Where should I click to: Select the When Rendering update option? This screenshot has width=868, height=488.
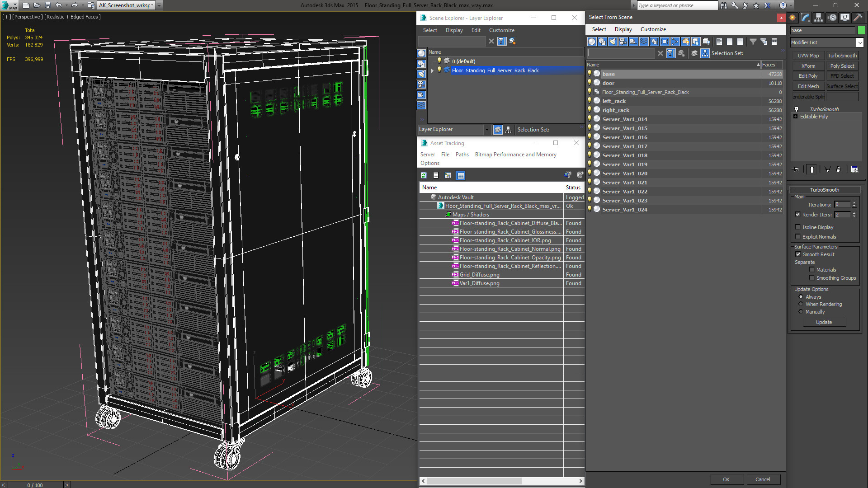(x=801, y=304)
